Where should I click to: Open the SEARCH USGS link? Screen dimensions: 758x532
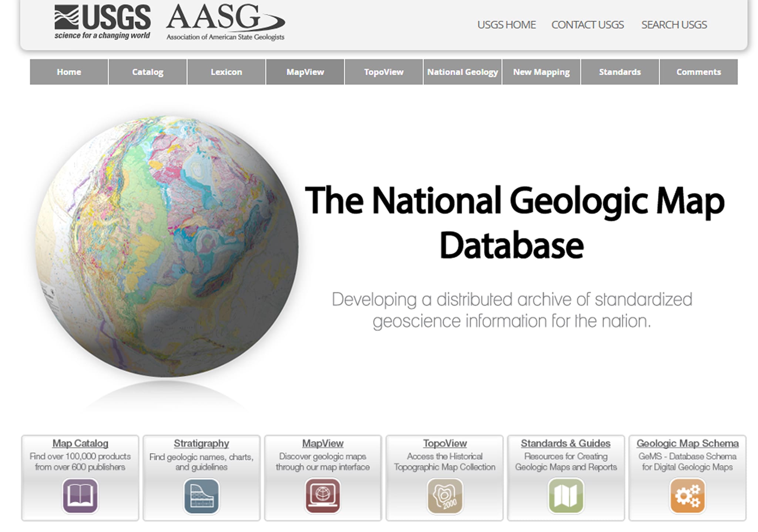point(674,25)
